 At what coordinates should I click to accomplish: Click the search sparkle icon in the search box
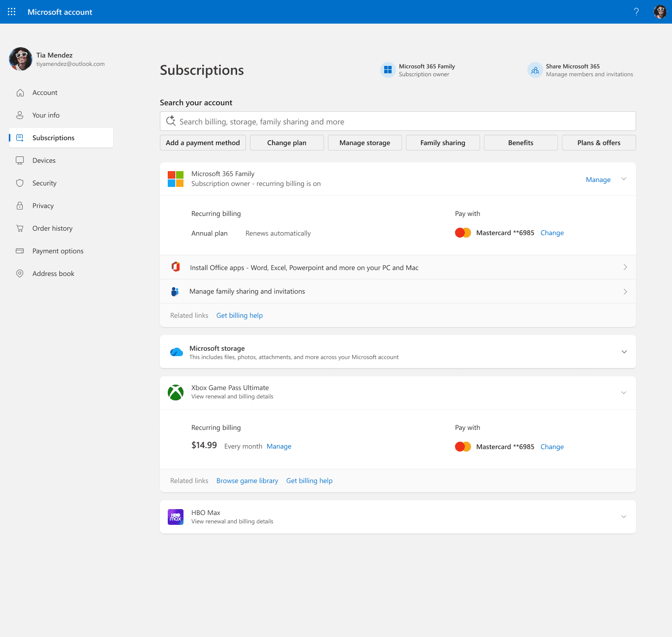tap(171, 121)
